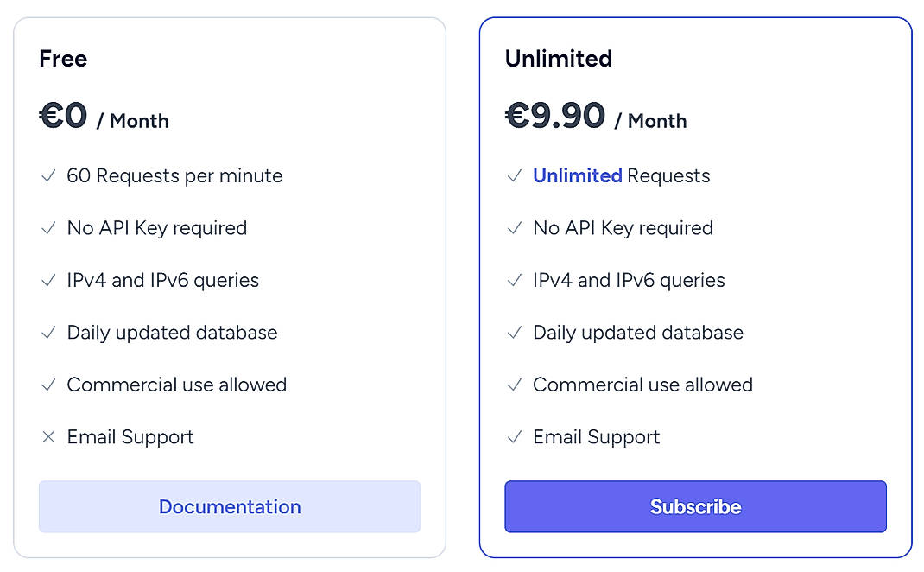Click the checkmark beside Unlimited Requests

516,176
